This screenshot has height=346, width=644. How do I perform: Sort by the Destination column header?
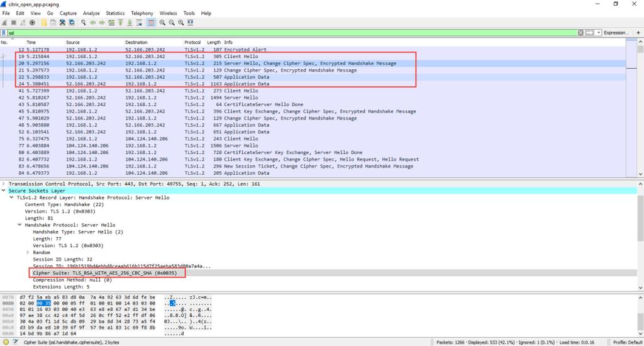[136, 42]
